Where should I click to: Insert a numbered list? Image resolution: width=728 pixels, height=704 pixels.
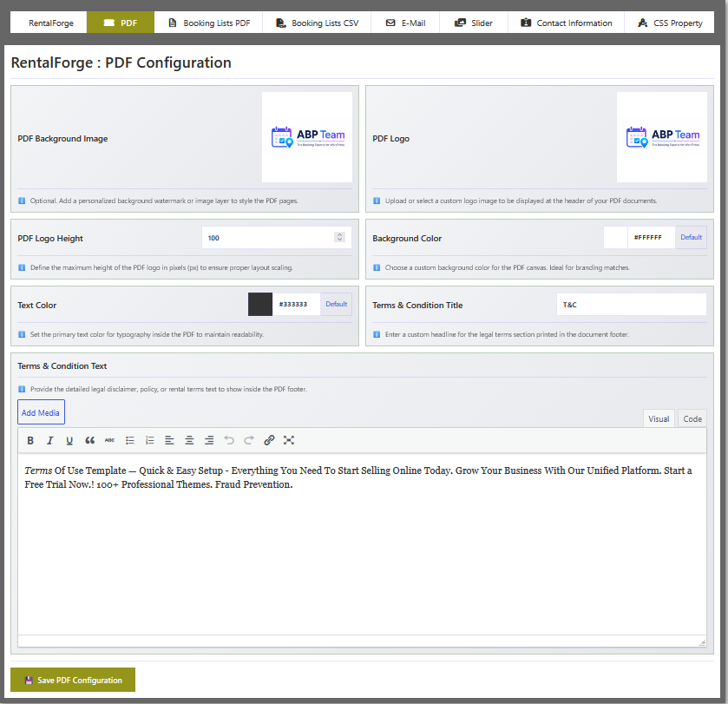click(149, 440)
